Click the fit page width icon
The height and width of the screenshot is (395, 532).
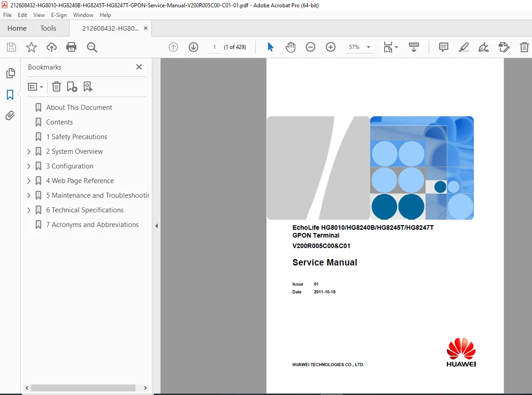pyautogui.click(x=388, y=47)
